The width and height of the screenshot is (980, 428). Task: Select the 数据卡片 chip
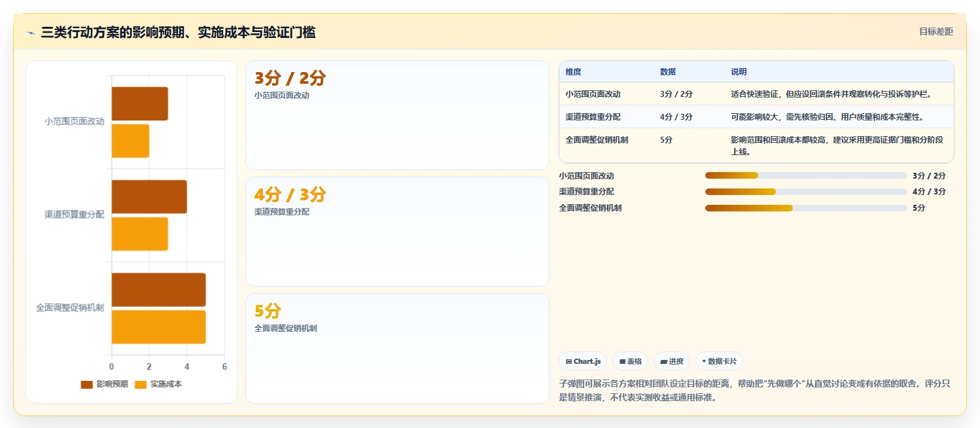(719, 361)
